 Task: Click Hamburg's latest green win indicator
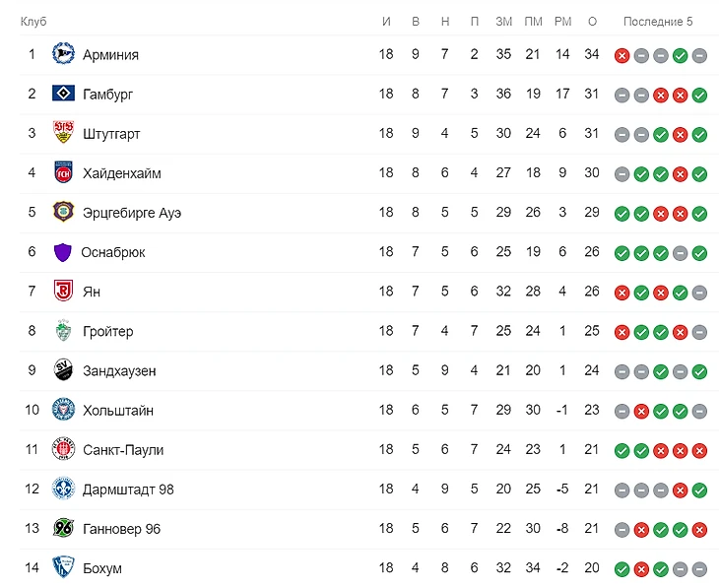[x=699, y=95]
